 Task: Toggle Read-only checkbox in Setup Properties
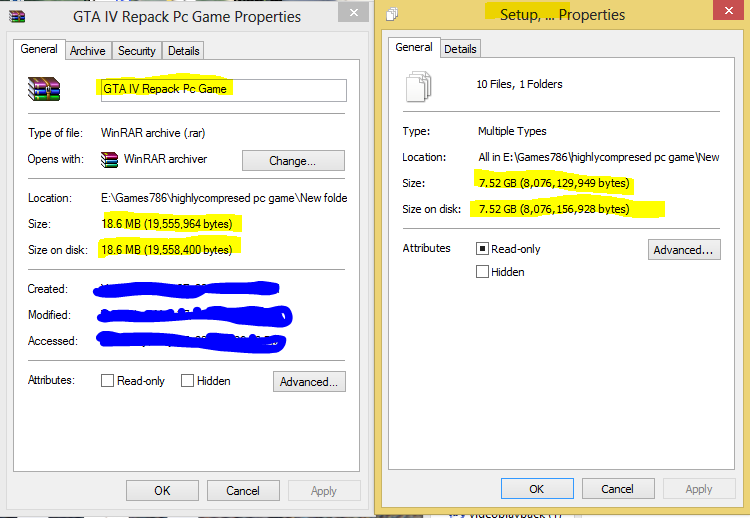pos(482,249)
